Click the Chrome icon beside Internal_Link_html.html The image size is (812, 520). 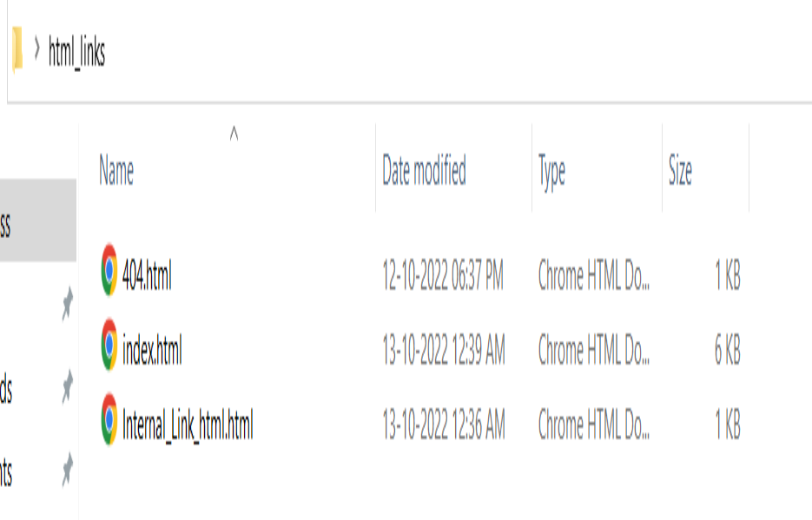tap(109, 418)
